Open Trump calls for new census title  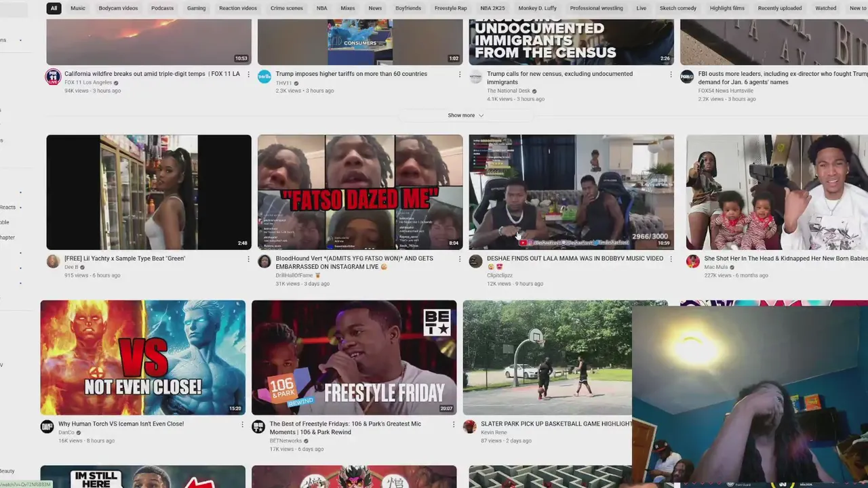[559, 78]
